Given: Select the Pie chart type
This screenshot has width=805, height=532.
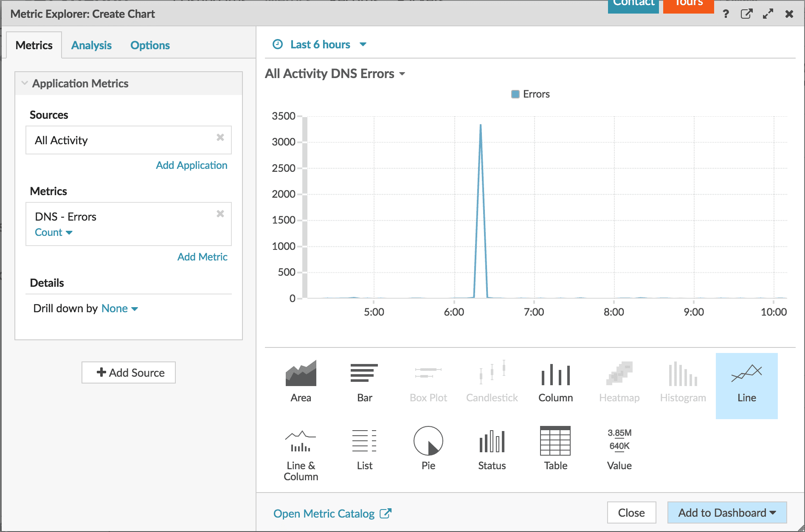Looking at the screenshot, I should click(x=428, y=449).
